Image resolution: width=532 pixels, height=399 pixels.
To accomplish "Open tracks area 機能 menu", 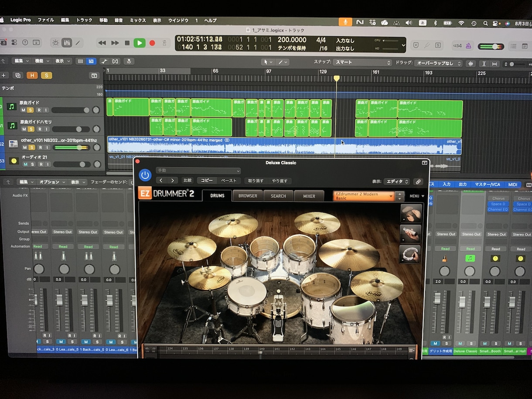I will pyautogui.click(x=42, y=61).
